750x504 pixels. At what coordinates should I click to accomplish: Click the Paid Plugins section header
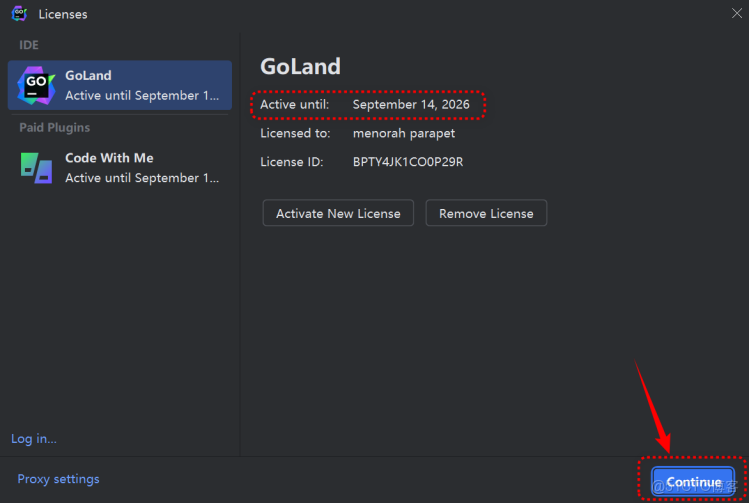54,128
